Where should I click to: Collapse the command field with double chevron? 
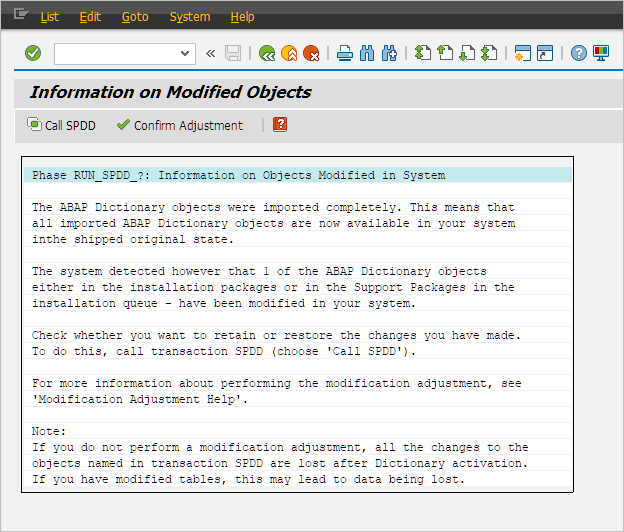coord(210,53)
